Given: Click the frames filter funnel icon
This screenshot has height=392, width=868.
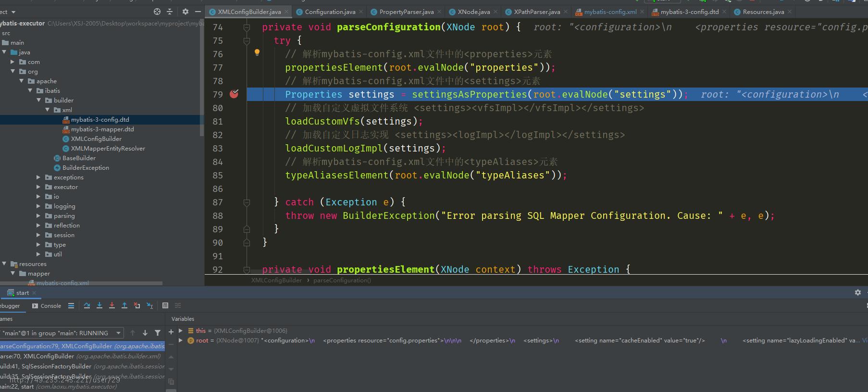Looking at the screenshot, I should click(x=158, y=333).
